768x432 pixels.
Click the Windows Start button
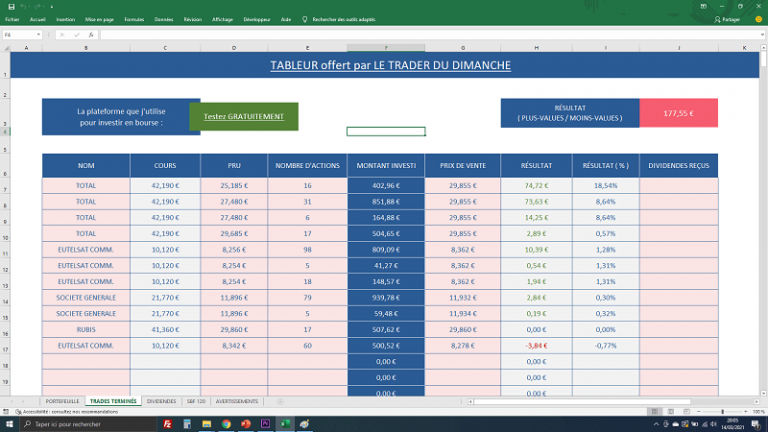pos(8,424)
